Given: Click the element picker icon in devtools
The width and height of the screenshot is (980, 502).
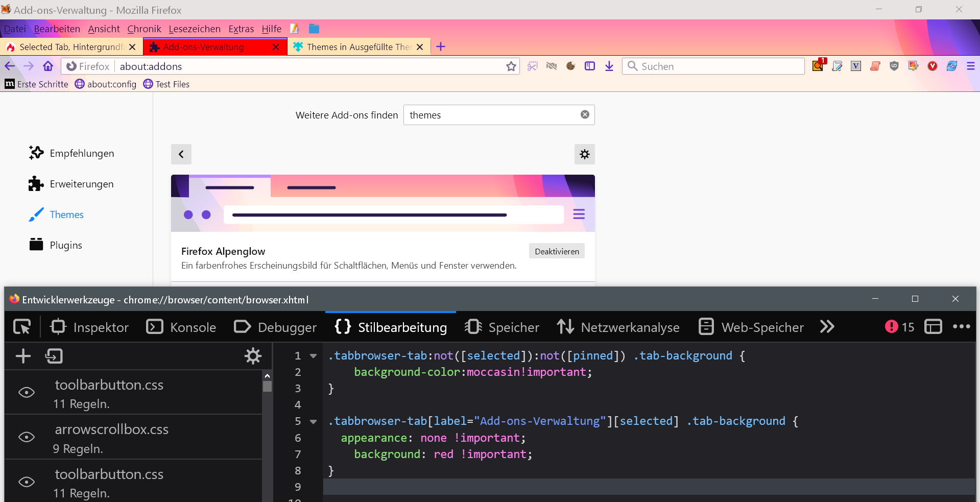Looking at the screenshot, I should click(22, 327).
